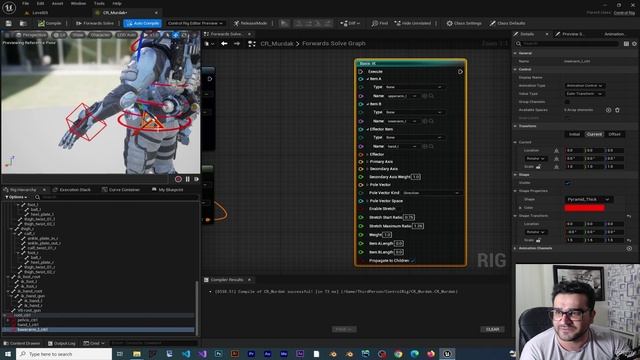This screenshot has height=360, width=640.
Task: Open the Character viewport menu
Action: 100,35
